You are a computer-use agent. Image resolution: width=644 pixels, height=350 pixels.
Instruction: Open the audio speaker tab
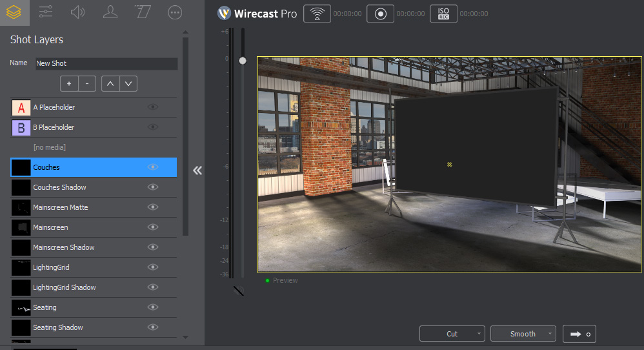point(78,12)
